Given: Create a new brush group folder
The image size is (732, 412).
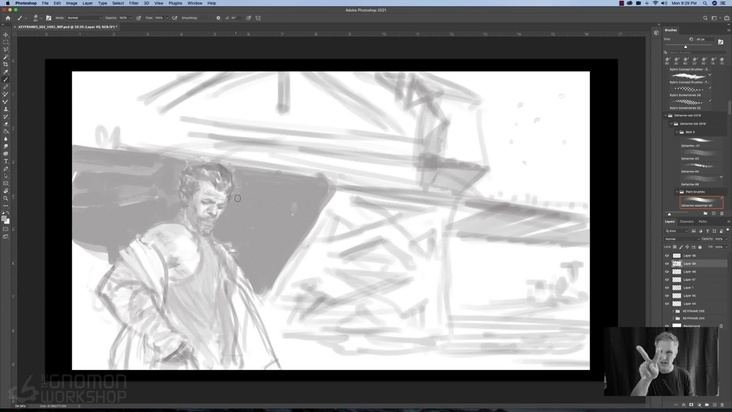Looking at the screenshot, I should (705, 214).
